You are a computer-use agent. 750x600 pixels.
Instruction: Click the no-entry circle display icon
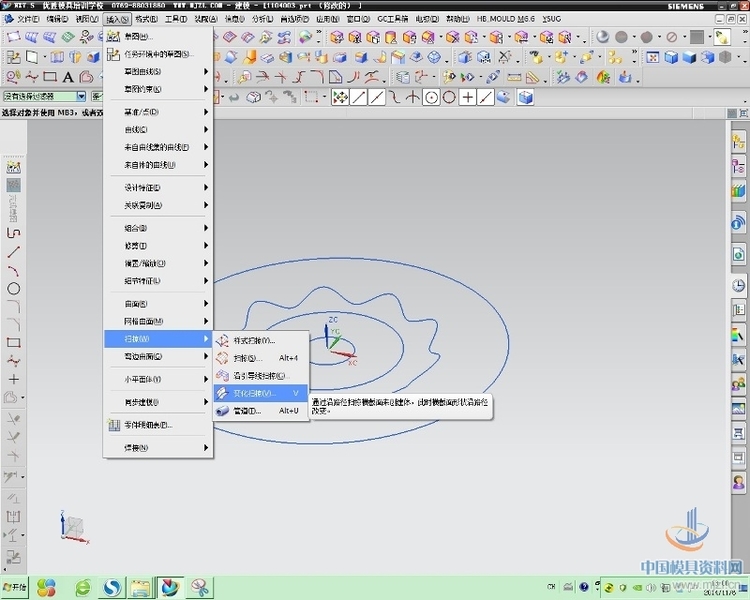(672, 37)
